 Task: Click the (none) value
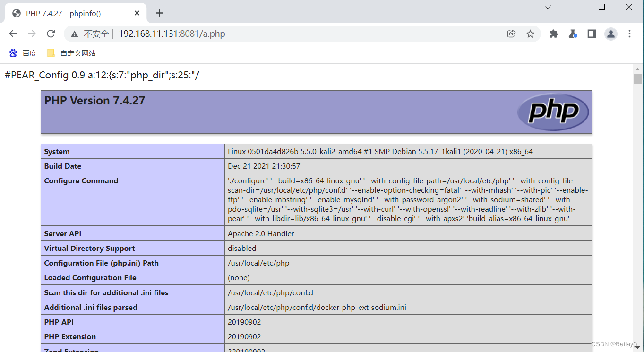tap(239, 278)
